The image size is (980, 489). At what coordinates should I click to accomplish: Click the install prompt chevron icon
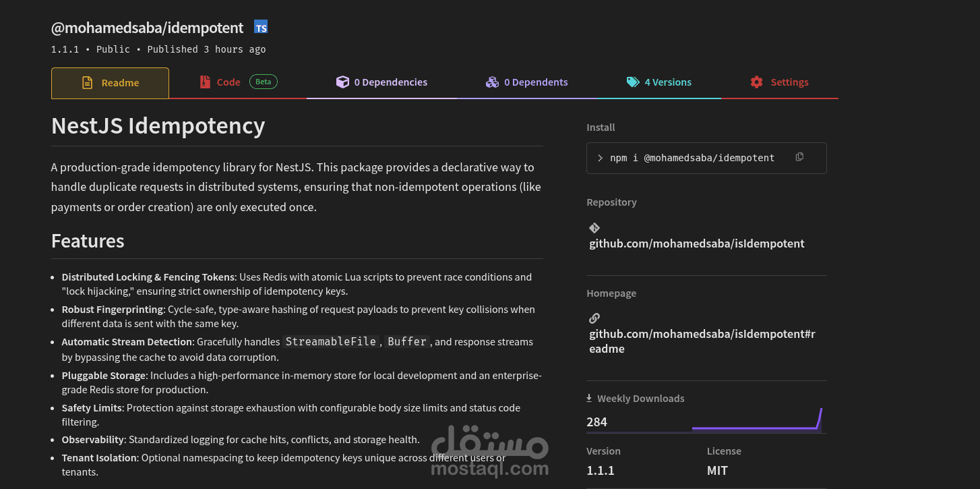(600, 159)
